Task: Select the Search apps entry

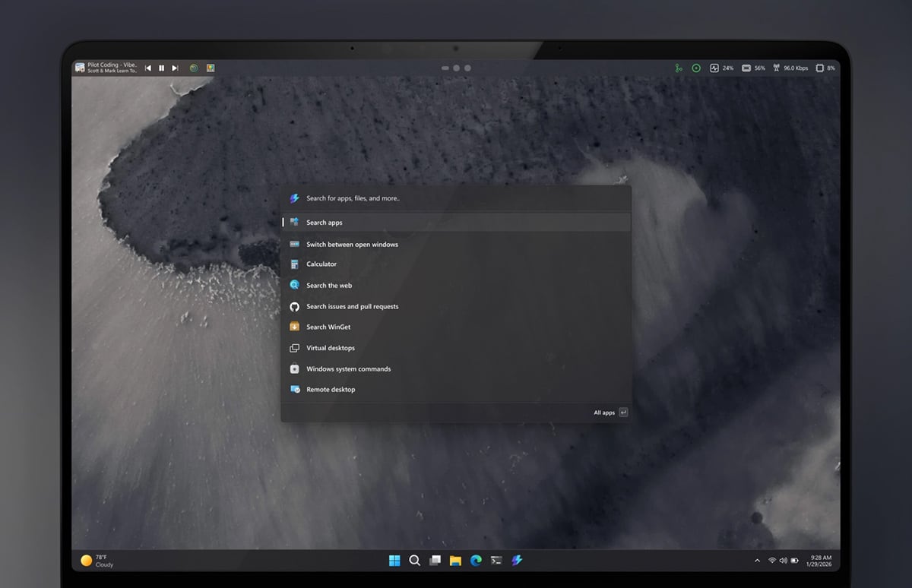Action: coord(456,223)
